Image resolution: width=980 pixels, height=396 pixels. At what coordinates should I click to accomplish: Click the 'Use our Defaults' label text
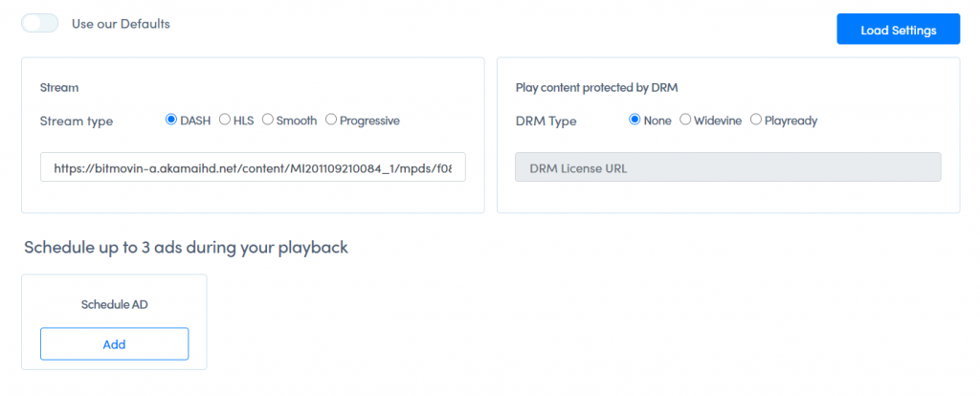click(x=121, y=23)
